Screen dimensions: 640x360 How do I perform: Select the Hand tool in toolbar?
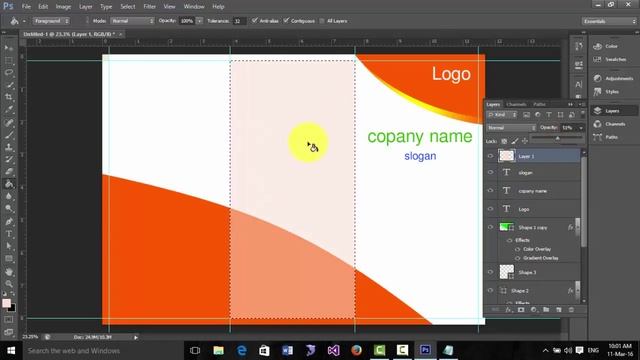point(9,271)
